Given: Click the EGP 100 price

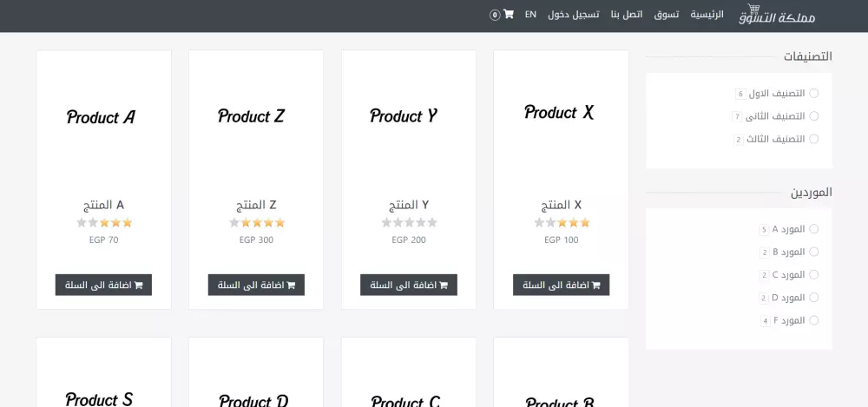Looking at the screenshot, I should click(562, 240).
